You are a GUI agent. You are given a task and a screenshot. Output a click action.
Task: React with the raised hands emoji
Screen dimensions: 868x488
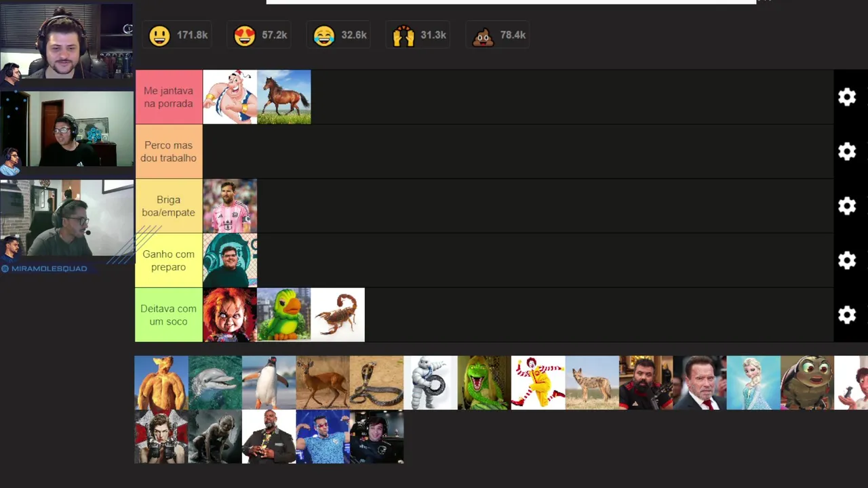(403, 35)
